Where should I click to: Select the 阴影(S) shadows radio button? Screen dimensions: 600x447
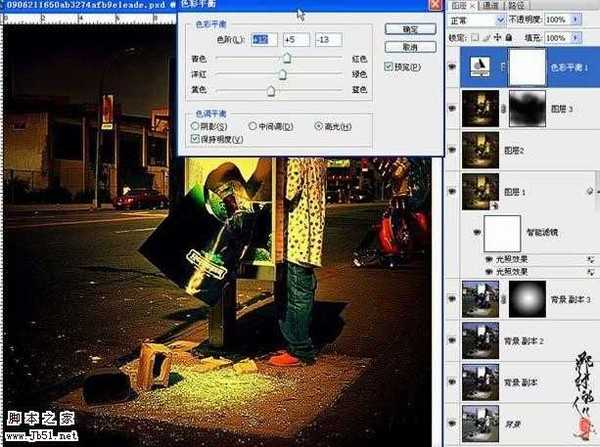click(195, 127)
